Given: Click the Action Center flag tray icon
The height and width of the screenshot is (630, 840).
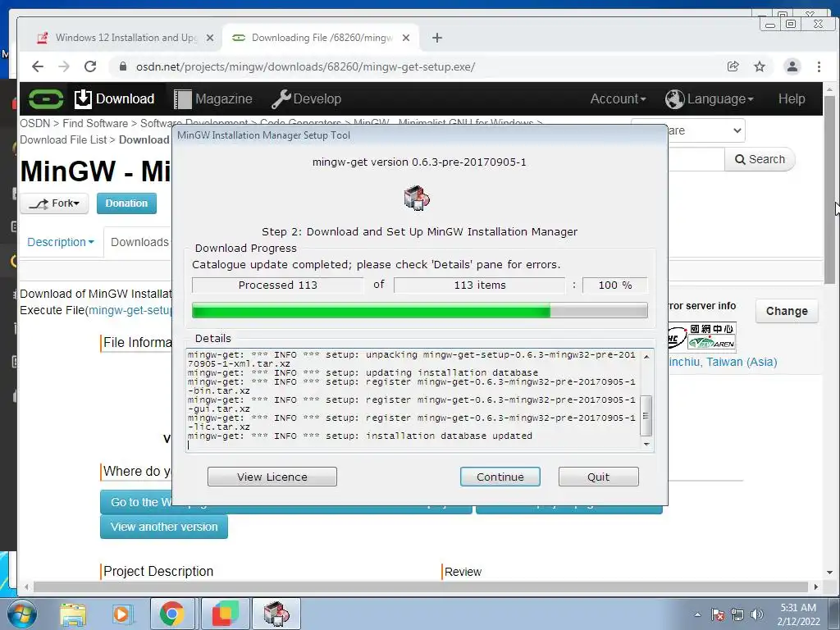Looking at the screenshot, I should [x=718, y=614].
